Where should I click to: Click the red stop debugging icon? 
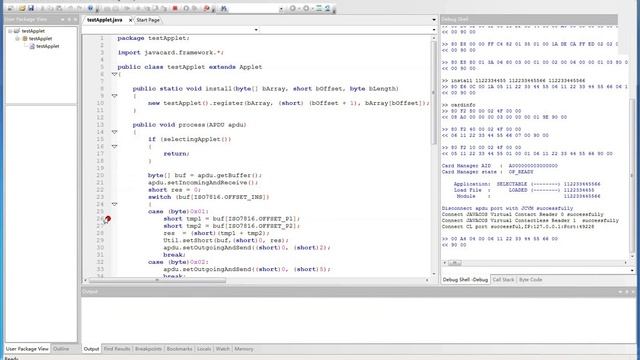175,8
